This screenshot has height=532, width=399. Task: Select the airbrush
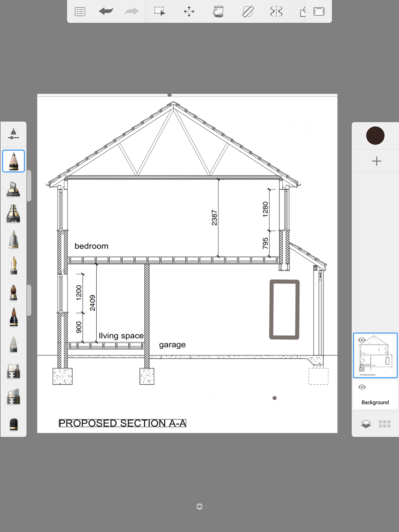pyautogui.click(x=13, y=213)
